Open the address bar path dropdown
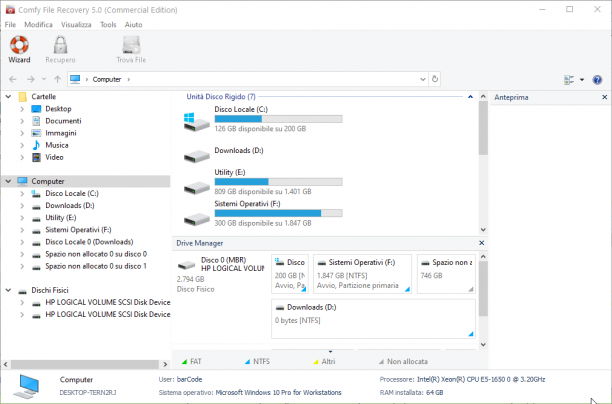 pos(422,79)
